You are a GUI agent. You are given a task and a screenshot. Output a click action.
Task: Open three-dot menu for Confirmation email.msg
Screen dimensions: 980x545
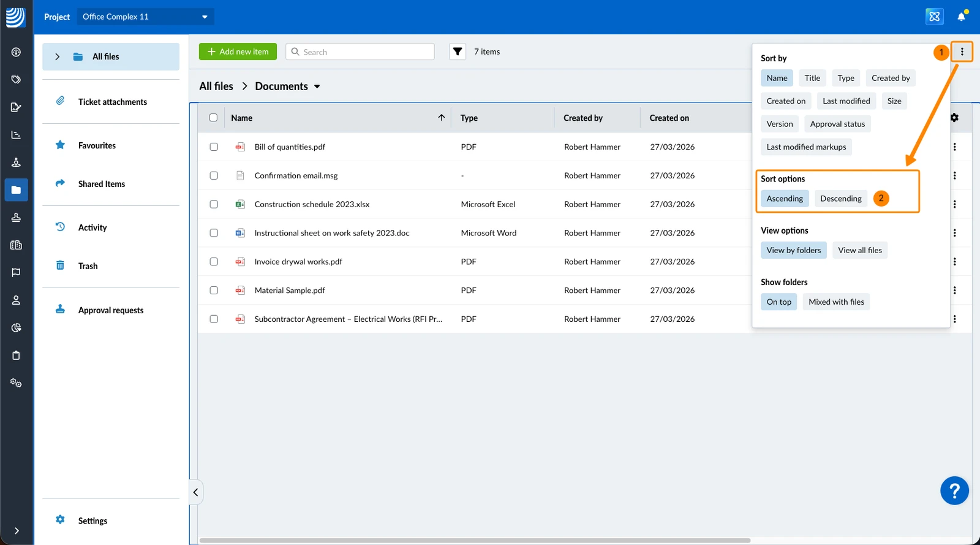955,175
